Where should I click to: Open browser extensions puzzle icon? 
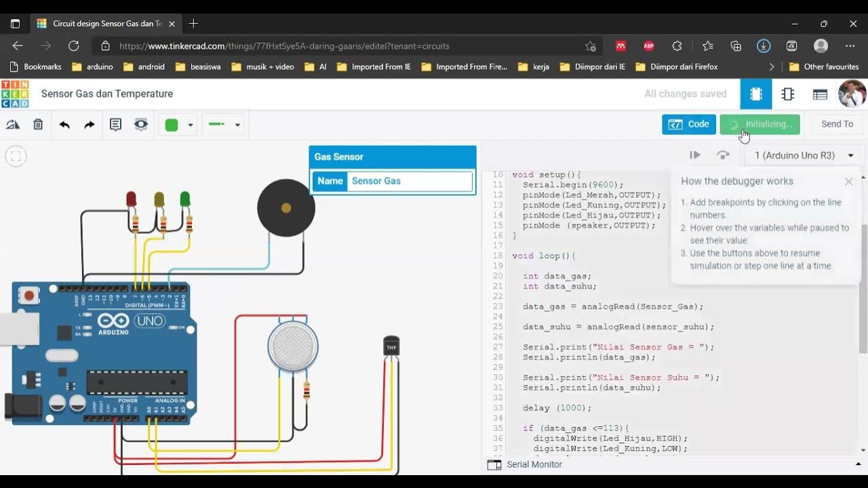(x=677, y=46)
